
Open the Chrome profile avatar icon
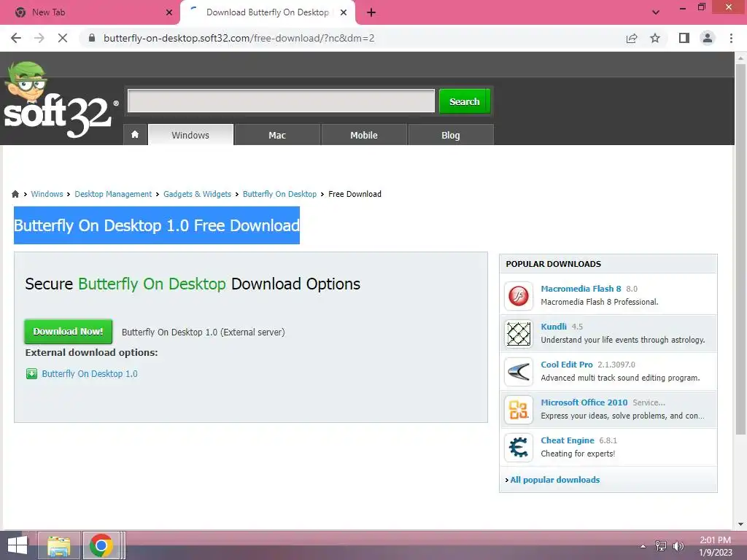pyautogui.click(x=708, y=38)
